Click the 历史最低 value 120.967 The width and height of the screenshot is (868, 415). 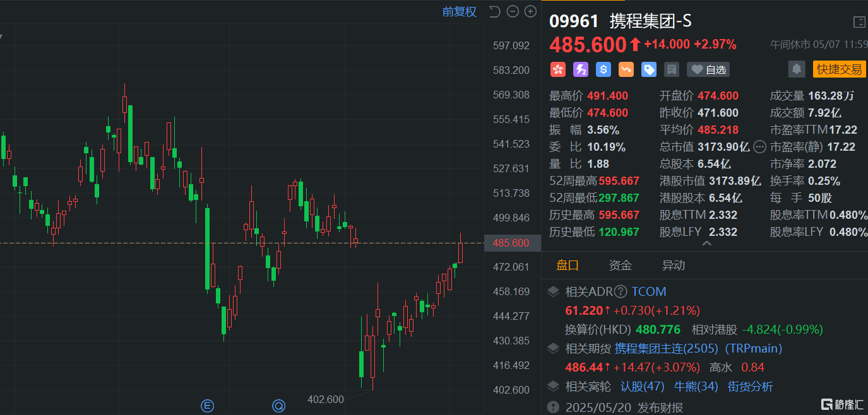click(619, 232)
